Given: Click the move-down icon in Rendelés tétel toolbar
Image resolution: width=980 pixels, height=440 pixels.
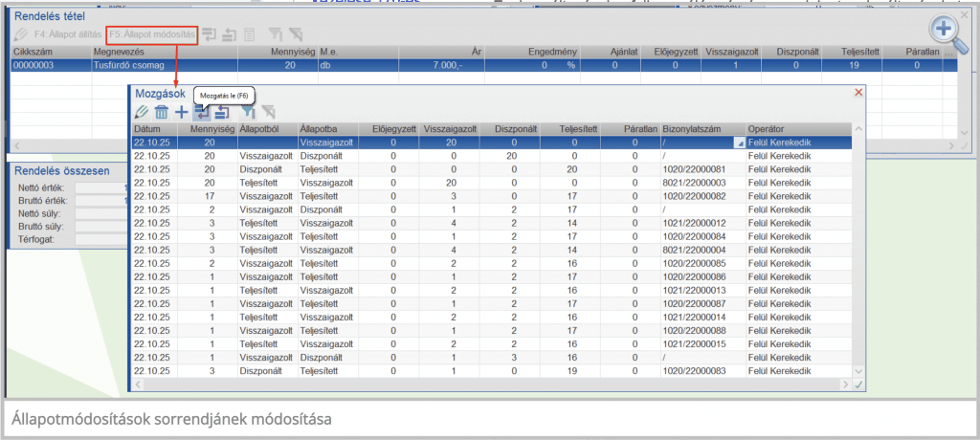Looking at the screenshot, I should tap(209, 35).
